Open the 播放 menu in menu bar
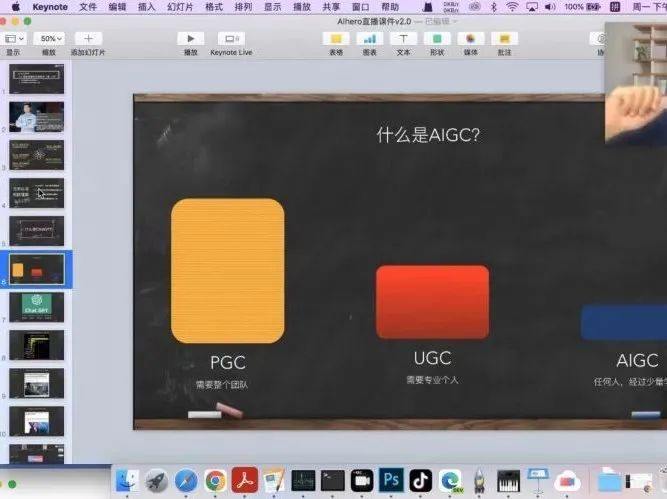This screenshot has height=499, width=667. coord(302,7)
